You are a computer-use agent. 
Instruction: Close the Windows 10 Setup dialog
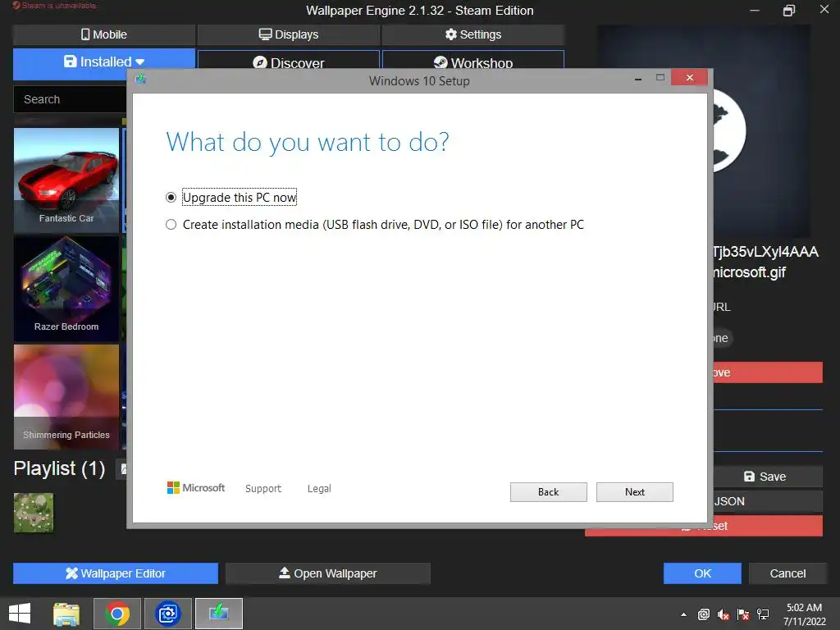[x=689, y=78]
